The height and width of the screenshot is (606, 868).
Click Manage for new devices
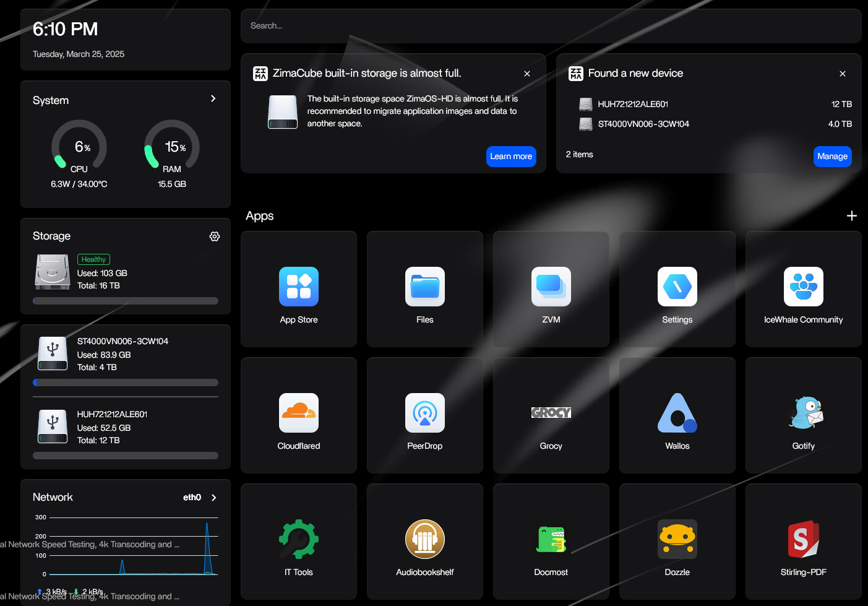tap(833, 157)
